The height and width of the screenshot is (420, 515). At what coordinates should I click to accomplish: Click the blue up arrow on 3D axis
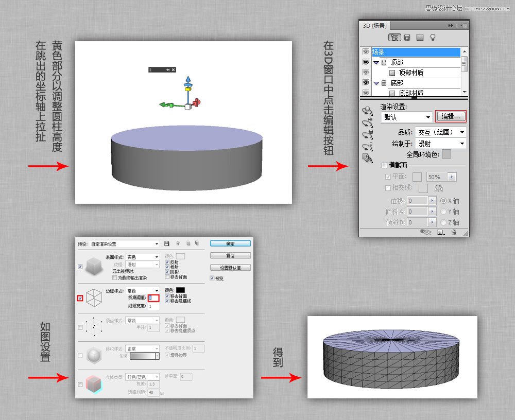pyautogui.click(x=188, y=79)
